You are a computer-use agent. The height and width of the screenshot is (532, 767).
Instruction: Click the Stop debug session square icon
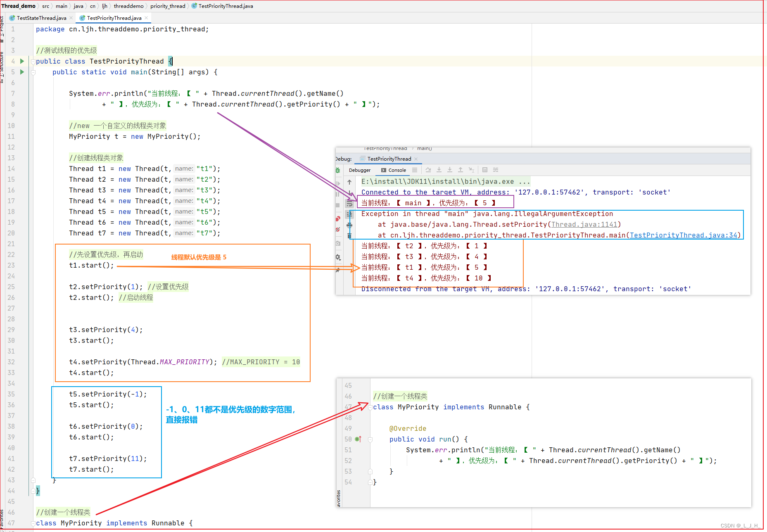click(338, 205)
